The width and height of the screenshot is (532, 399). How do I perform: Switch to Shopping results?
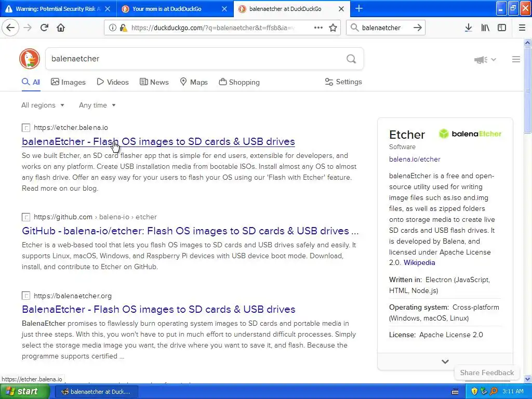239,82
